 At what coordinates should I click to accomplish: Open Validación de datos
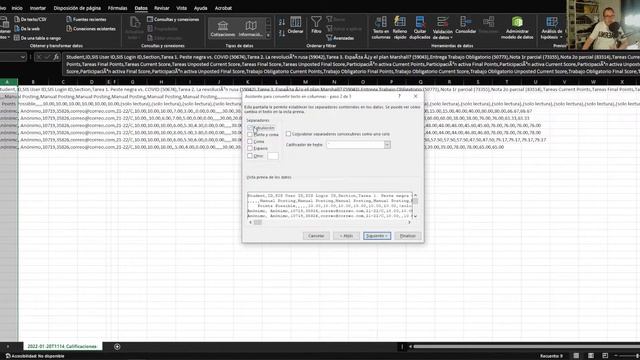(442, 28)
